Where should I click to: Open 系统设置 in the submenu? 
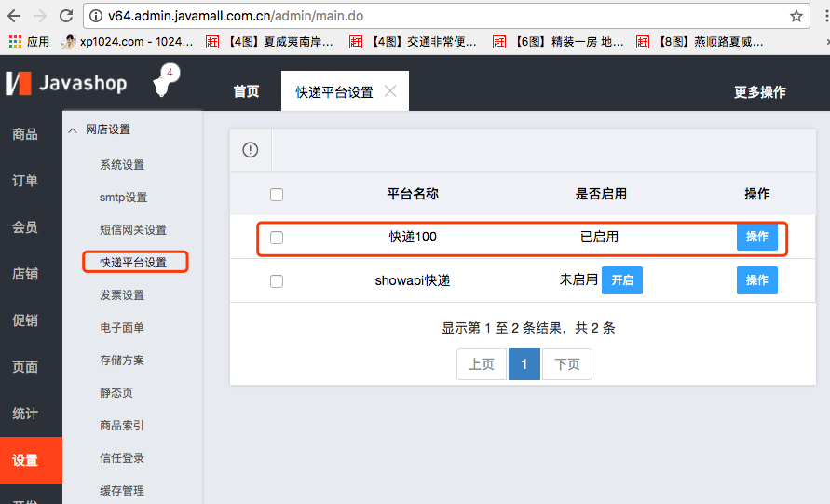click(x=122, y=165)
